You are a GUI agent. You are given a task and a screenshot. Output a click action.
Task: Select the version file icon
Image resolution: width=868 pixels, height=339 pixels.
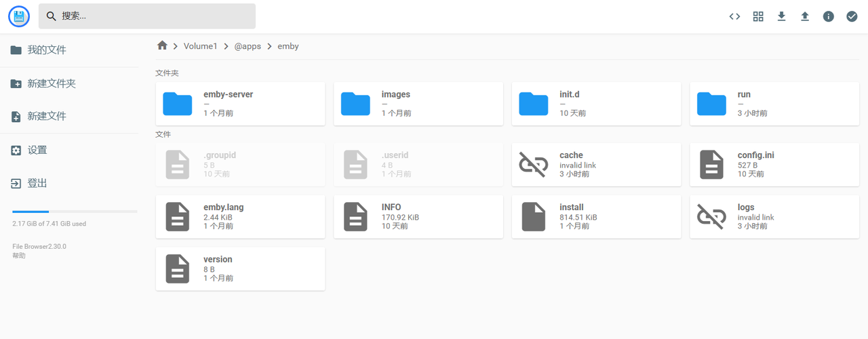point(178,269)
